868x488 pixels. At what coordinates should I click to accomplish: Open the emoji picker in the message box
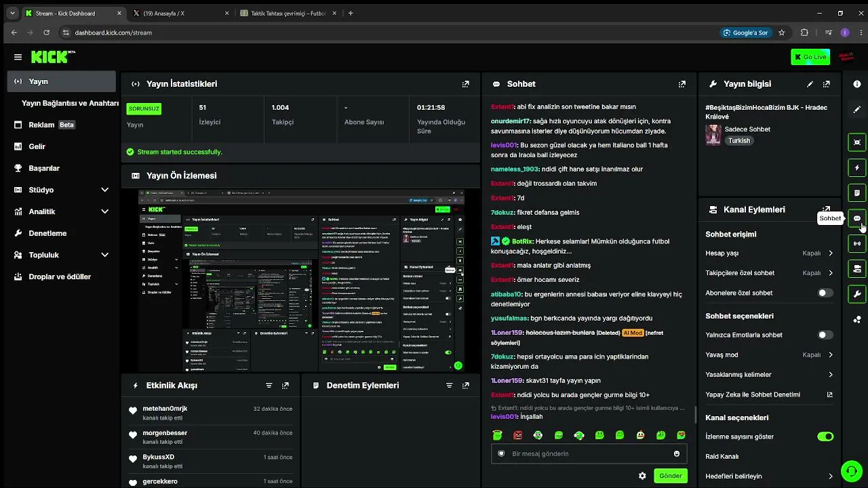(677, 454)
